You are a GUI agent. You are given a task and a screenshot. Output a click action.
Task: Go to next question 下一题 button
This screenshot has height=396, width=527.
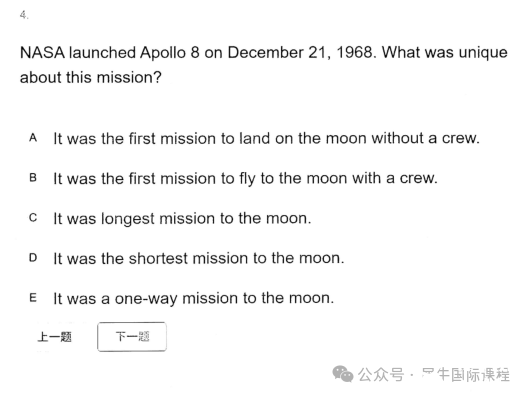click(132, 336)
